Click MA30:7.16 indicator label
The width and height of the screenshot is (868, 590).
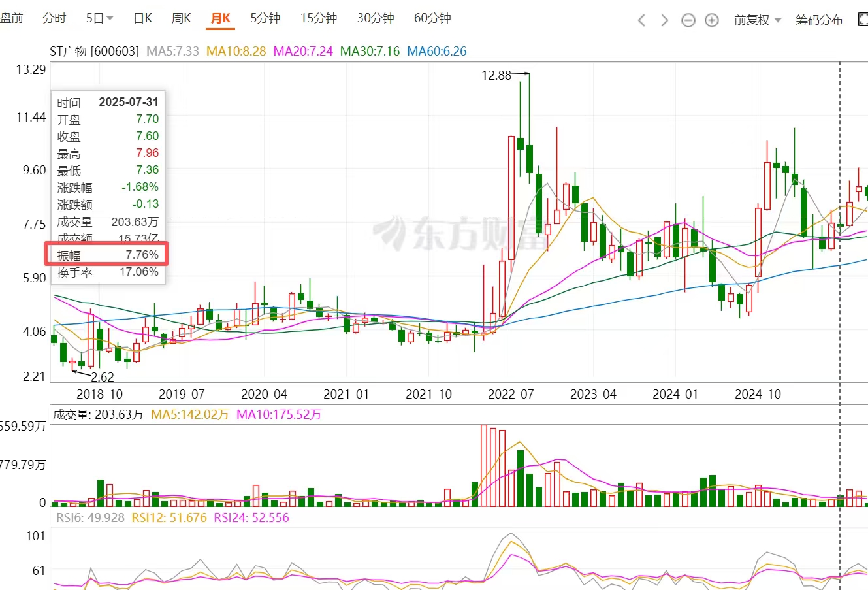370,51
